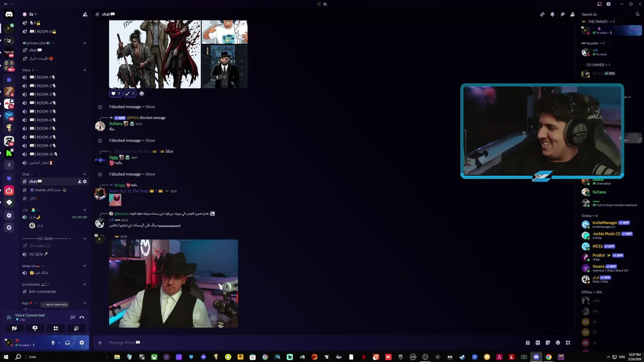Open notification settings bell icon
This screenshot has width=644, height=362.
(552, 14)
